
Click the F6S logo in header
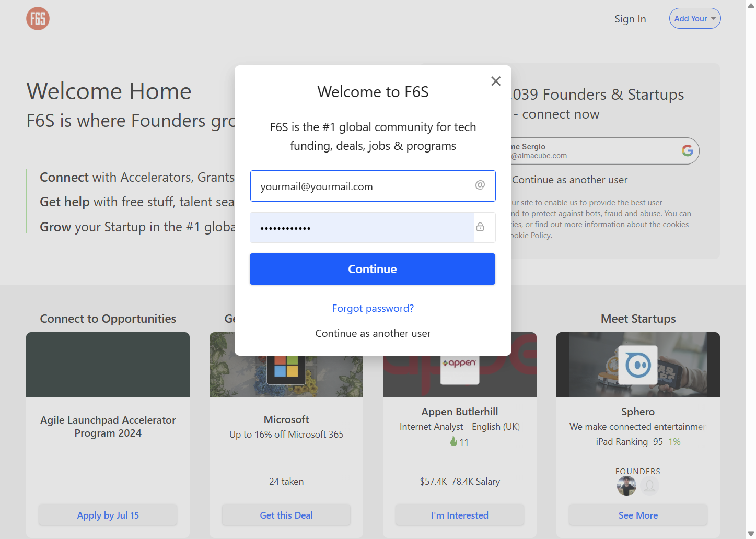point(38,18)
